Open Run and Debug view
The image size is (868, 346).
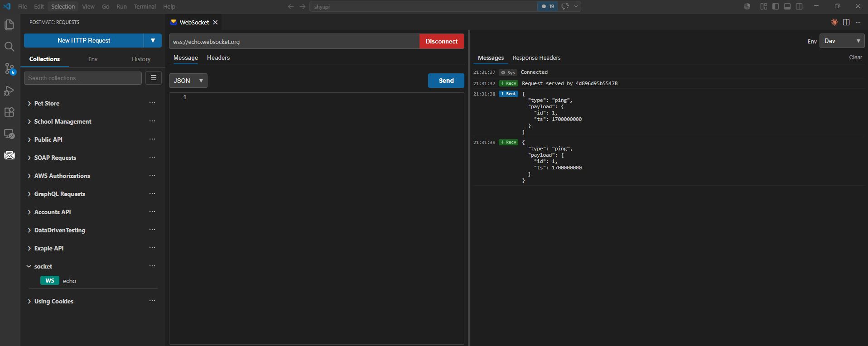point(10,90)
